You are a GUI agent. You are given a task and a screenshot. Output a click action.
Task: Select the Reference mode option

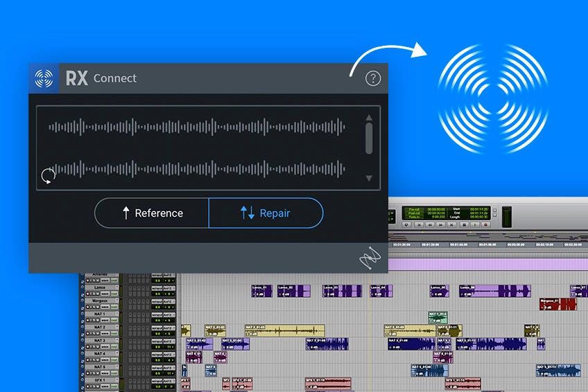pos(152,213)
